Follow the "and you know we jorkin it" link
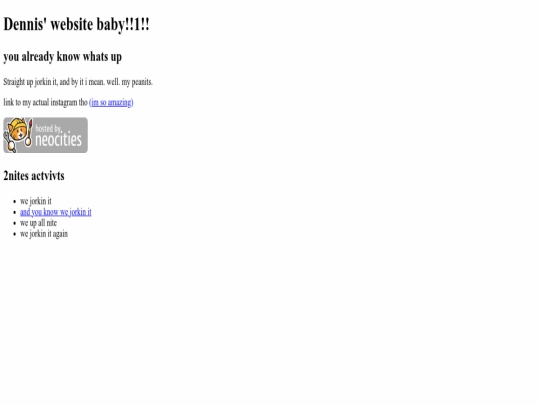 56,212
